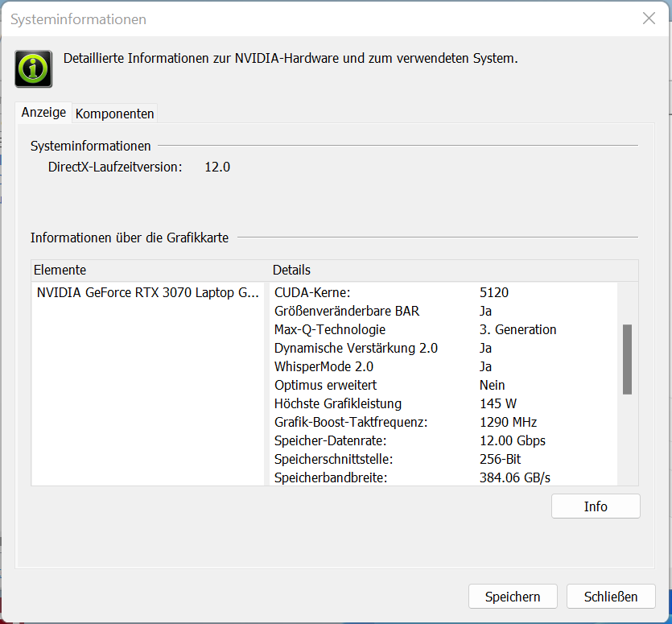This screenshot has width=672, height=624.
Task: Click the Max-Q-Technologie label
Action: tap(330, 329)
